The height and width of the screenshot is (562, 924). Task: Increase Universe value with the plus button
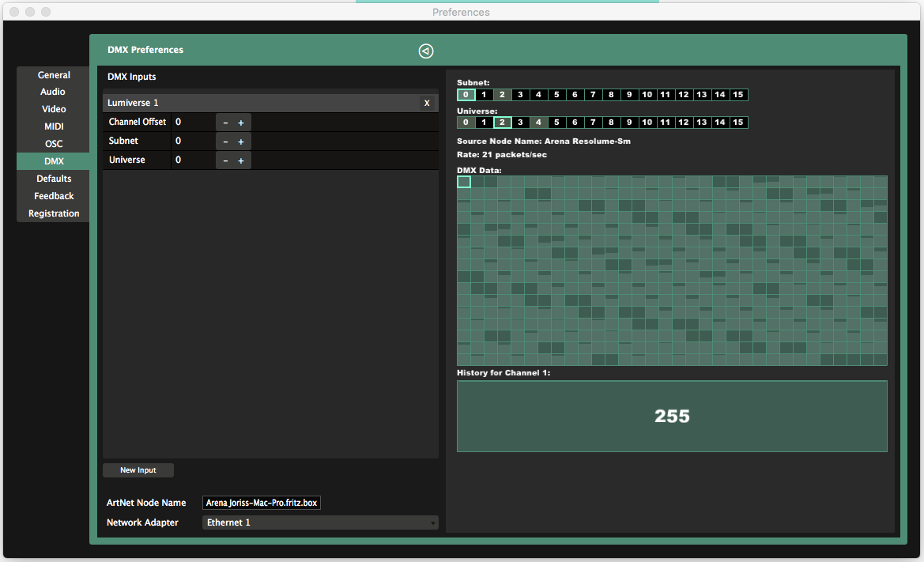(x=241, y=160)
